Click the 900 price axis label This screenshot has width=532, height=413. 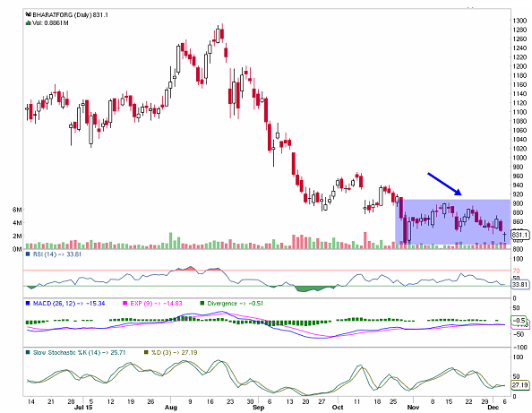(518, 203)
